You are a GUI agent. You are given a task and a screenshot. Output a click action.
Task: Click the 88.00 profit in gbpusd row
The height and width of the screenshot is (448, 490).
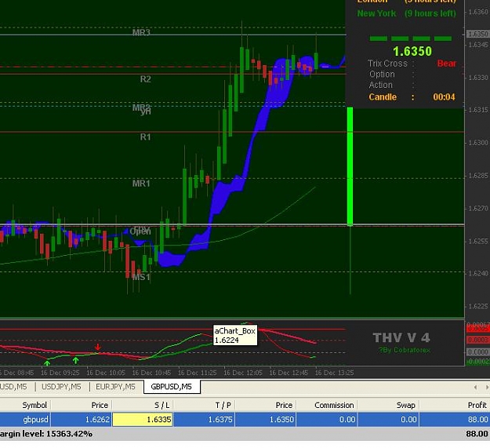[x=477, y=419]
